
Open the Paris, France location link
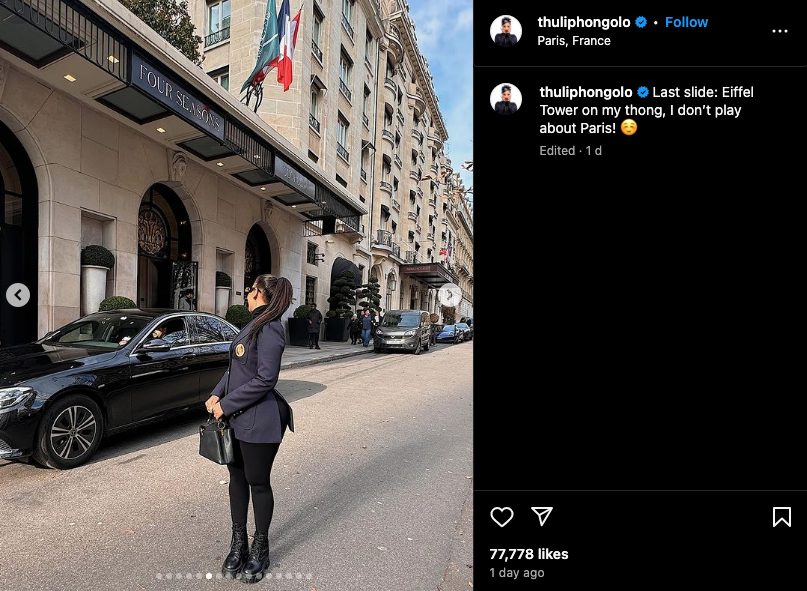pyautogui.click(x=574, y=41)
